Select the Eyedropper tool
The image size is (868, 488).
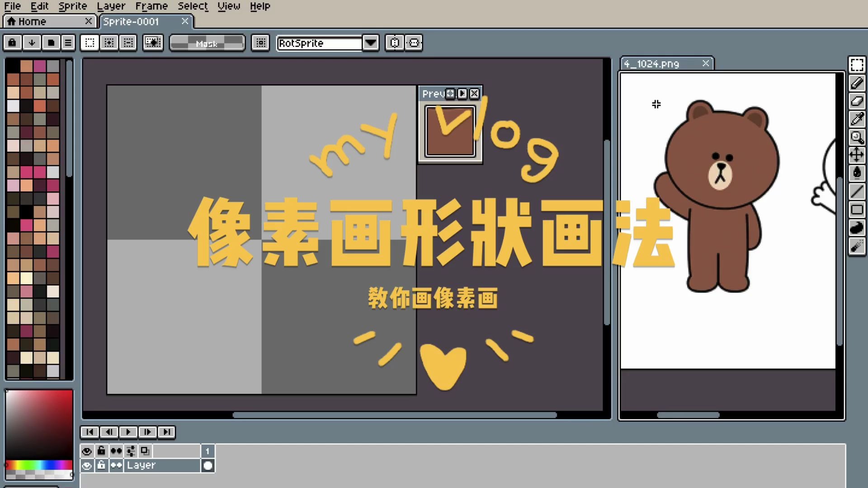(857, 119)
